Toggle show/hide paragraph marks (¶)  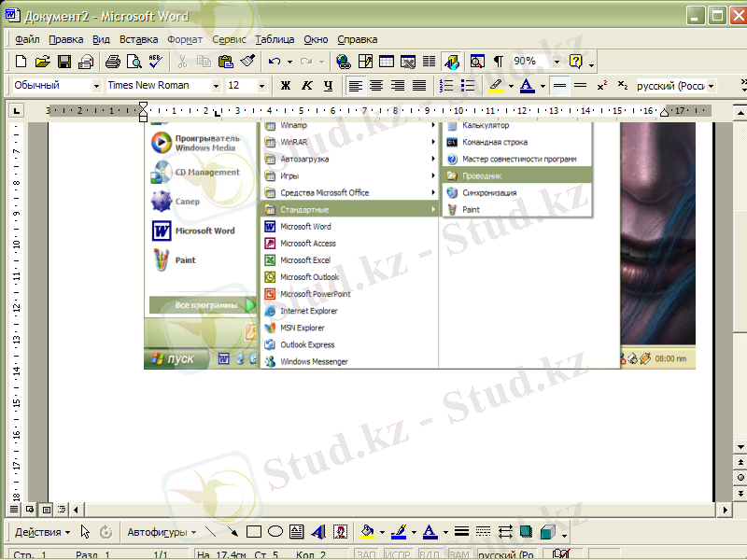pos(499,62)
